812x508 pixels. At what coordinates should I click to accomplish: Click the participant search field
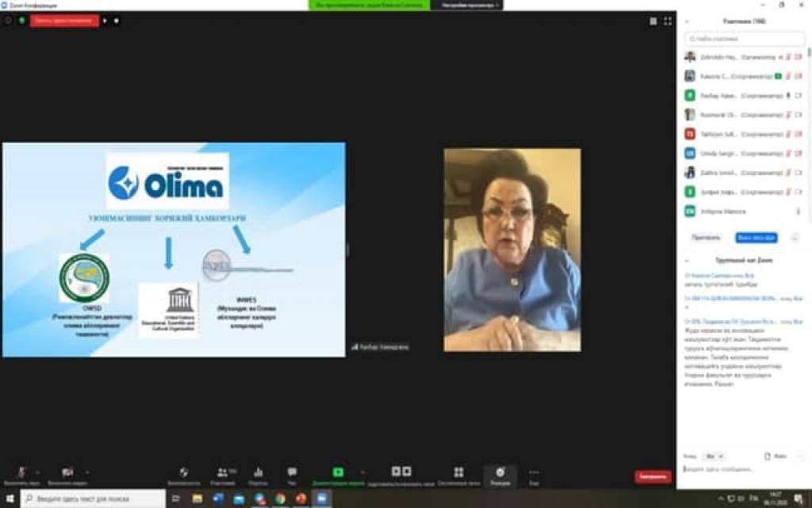pyautogui.click(x=745, y=38)
